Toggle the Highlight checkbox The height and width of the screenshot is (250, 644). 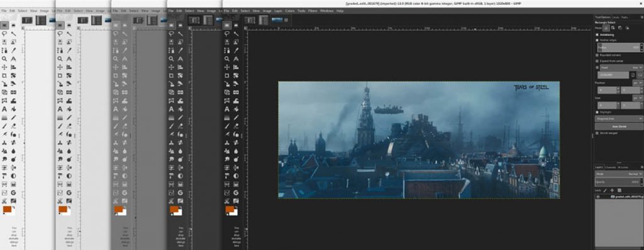tap(597, 112)
